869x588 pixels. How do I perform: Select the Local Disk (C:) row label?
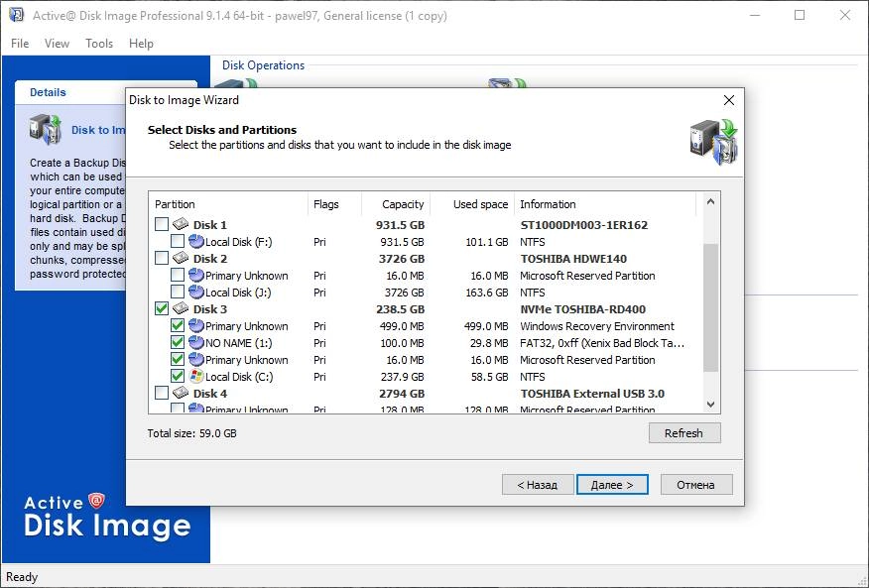239,377
